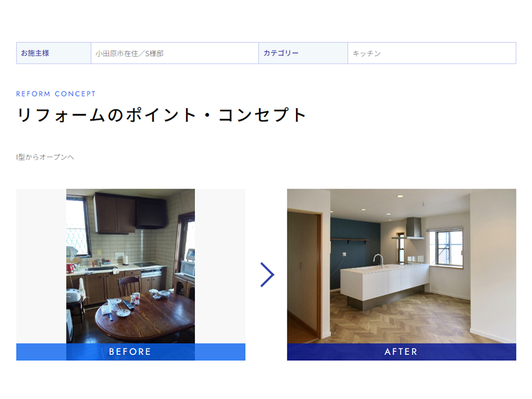Click the REFORM CONCEPT subtitle
The width and height of the screenshot is (532, 399).
[56, 94]
